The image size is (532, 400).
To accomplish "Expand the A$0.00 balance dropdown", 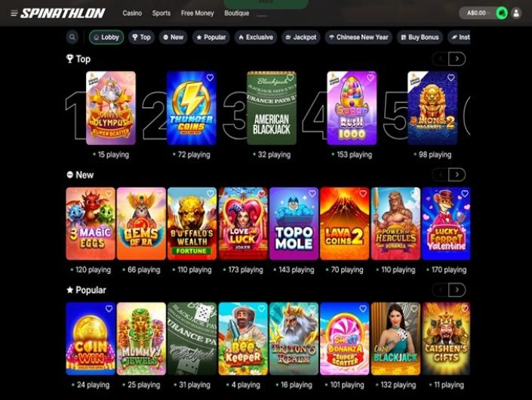I will coord(478,14).
